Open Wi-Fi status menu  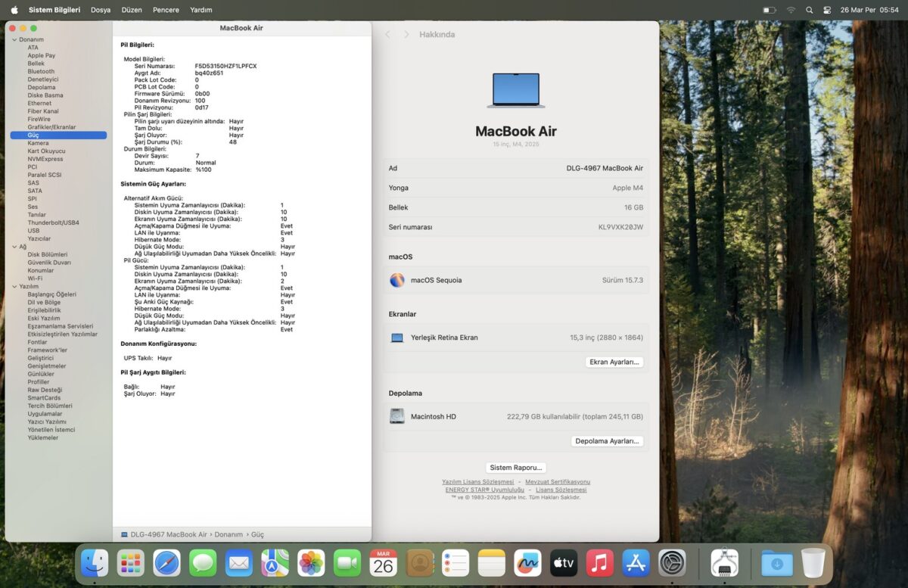[791, 10]
